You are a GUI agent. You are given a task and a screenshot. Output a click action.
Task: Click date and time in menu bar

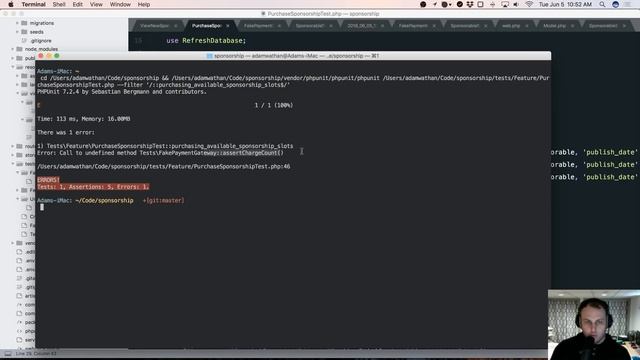click(x=565, y=4)
